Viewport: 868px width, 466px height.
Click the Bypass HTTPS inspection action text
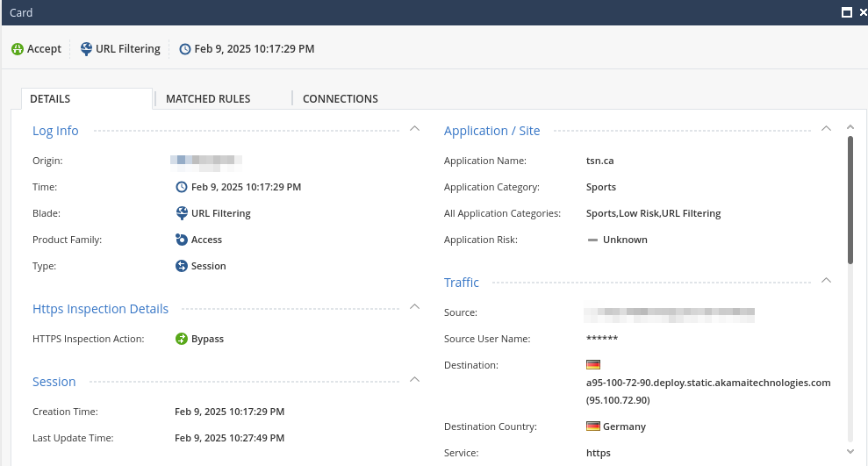[x=208, y=339]
